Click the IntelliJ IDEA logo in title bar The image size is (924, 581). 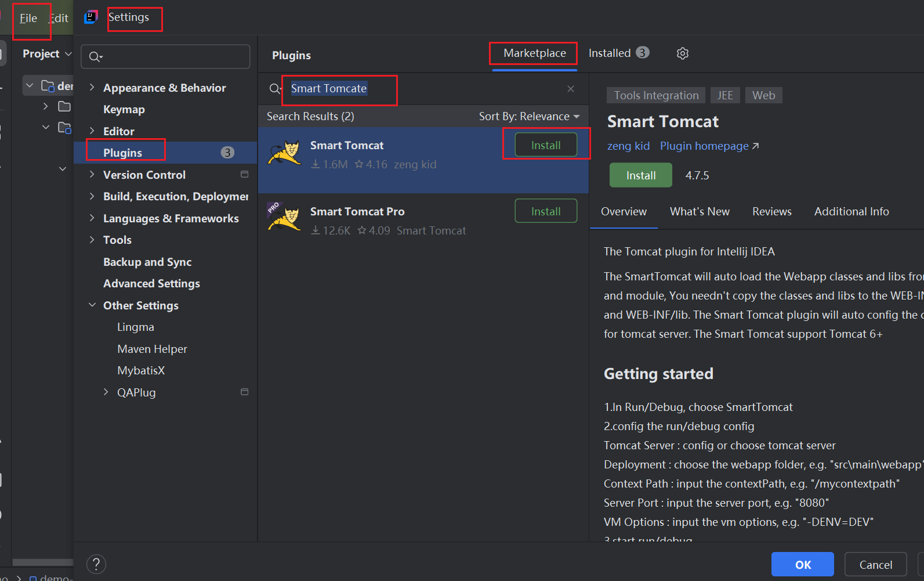91,17
